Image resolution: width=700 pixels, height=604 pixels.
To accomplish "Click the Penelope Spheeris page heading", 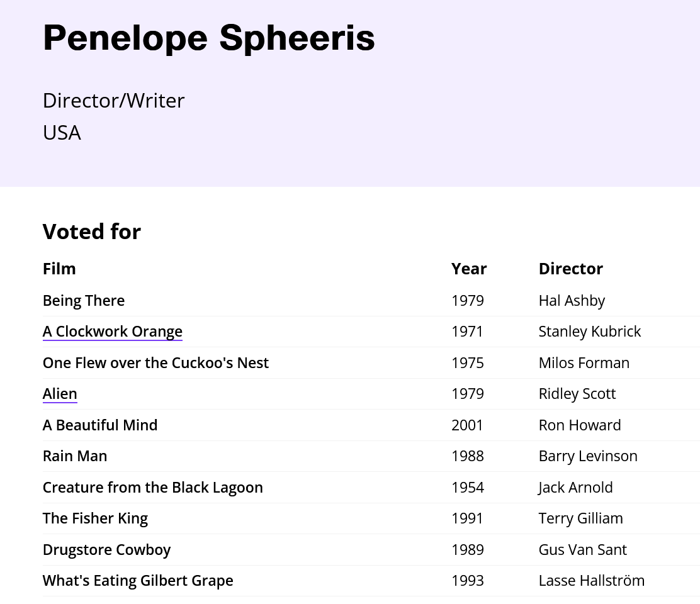I will (x=209, y=38).
